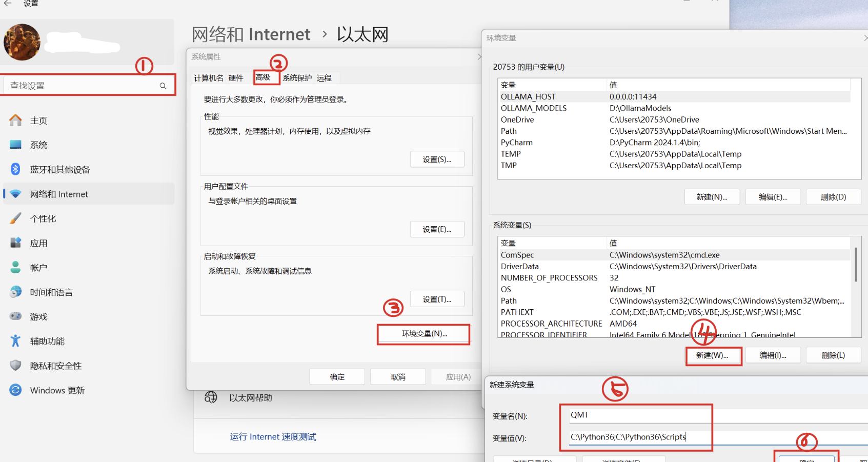Open 蓝牙和其他设备 settings
This screenshot has height=462, width=868.
59,169
